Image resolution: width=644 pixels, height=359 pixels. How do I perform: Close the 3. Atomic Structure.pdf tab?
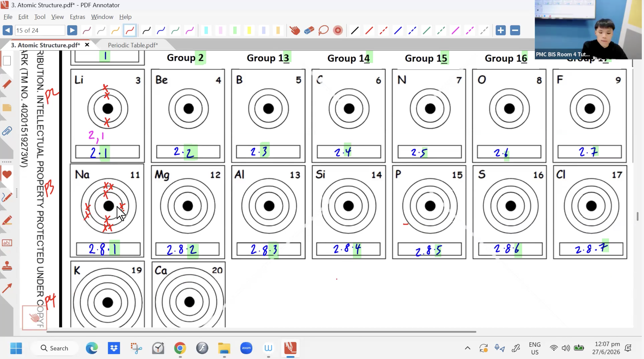(x=87, y=45)
